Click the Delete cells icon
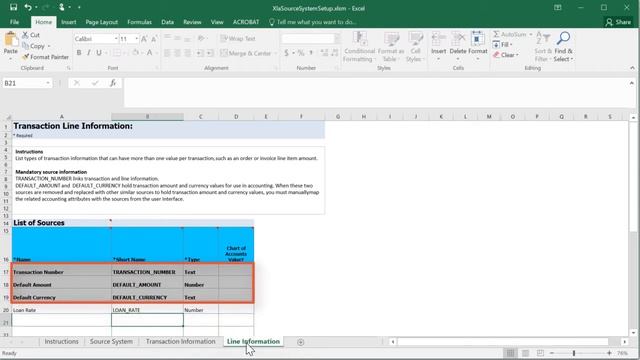This screenshot has width=640, height=360. 458,39
